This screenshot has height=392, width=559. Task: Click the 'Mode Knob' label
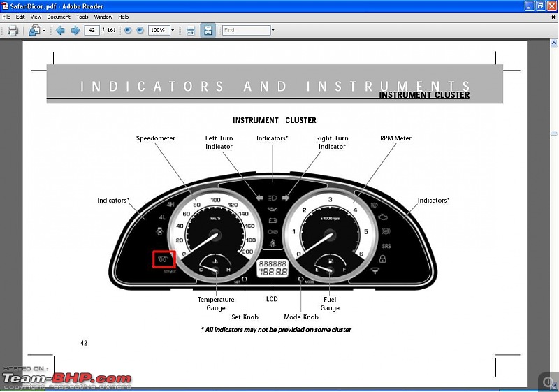[301, 317]
